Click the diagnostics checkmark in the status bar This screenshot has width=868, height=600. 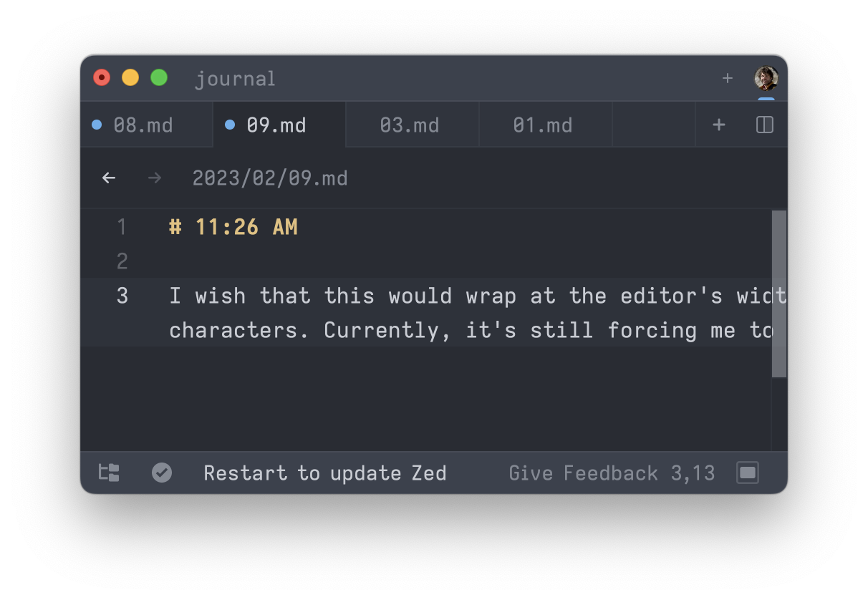point(161,473)
